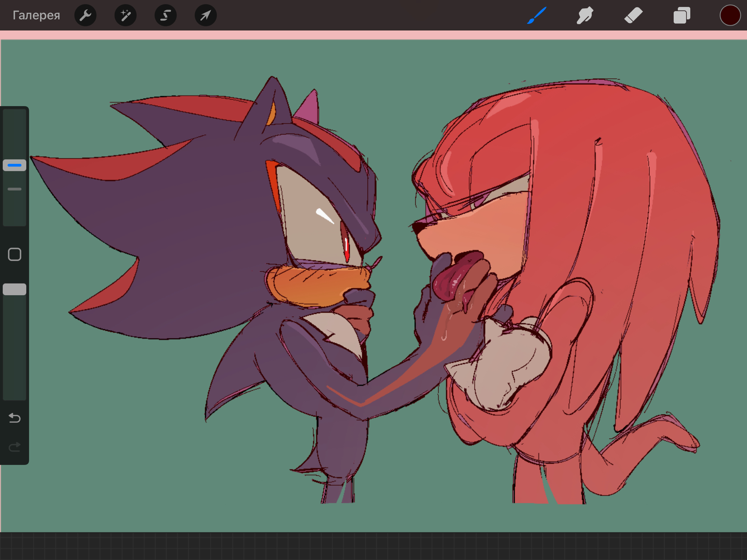Click the opacity slider handle
The height and width of the screenshot is (560, 747).
coord(15,289)
